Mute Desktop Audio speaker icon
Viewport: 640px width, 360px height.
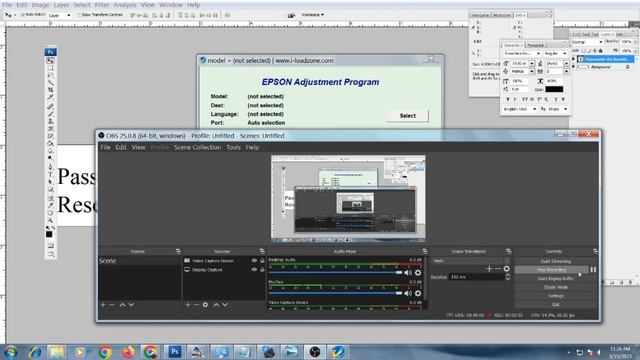(x=408, y=273)
